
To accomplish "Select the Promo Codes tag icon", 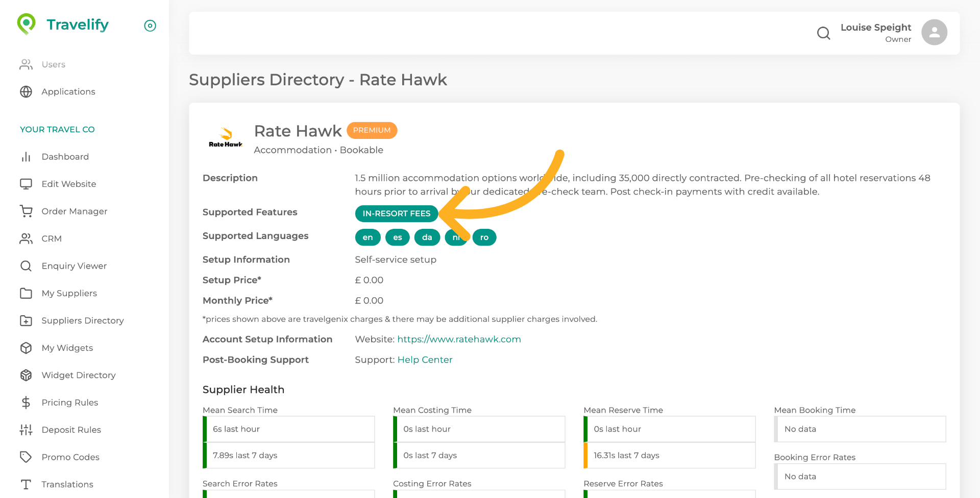I will 26,457.
